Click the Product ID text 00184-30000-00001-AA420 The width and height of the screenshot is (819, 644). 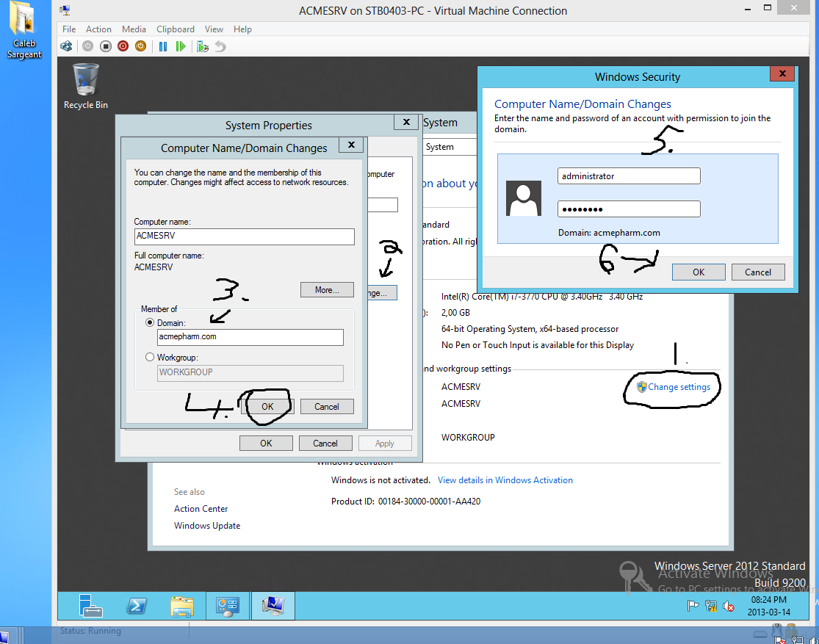[x=430, y=502]
